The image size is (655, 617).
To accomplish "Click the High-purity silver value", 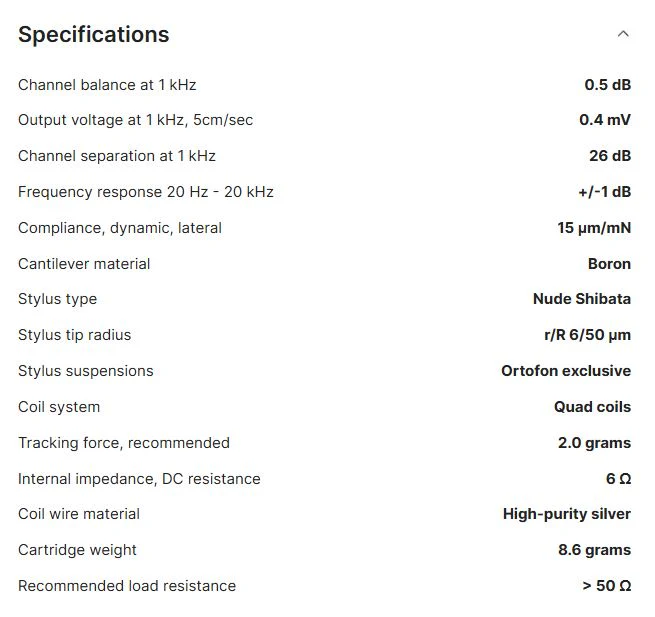I will click(567, 514).
